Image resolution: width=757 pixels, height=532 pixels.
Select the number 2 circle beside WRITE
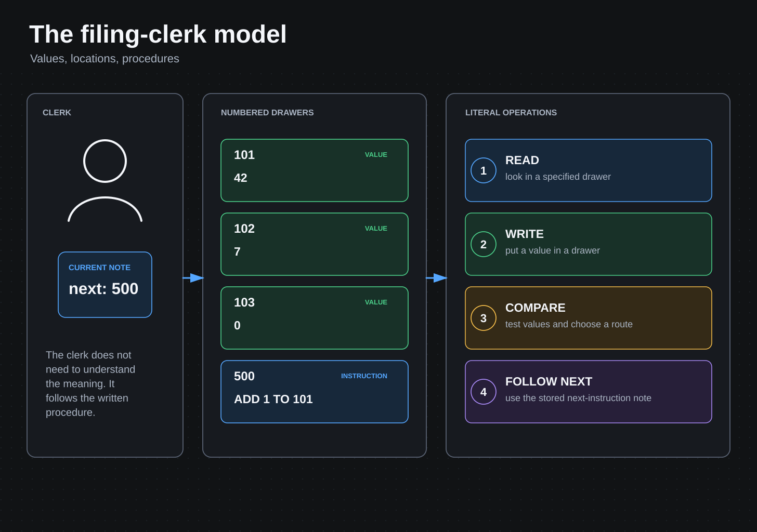(x=484, y=244)
